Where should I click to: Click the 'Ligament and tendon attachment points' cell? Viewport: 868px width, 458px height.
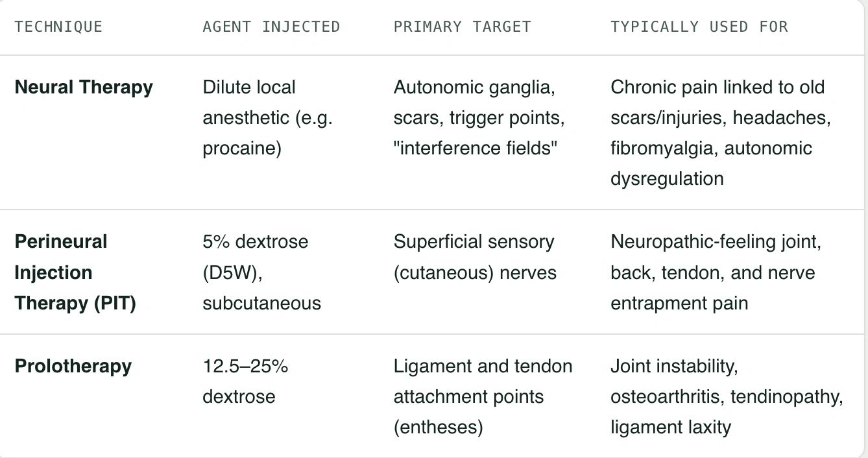(x=483, y=396)
